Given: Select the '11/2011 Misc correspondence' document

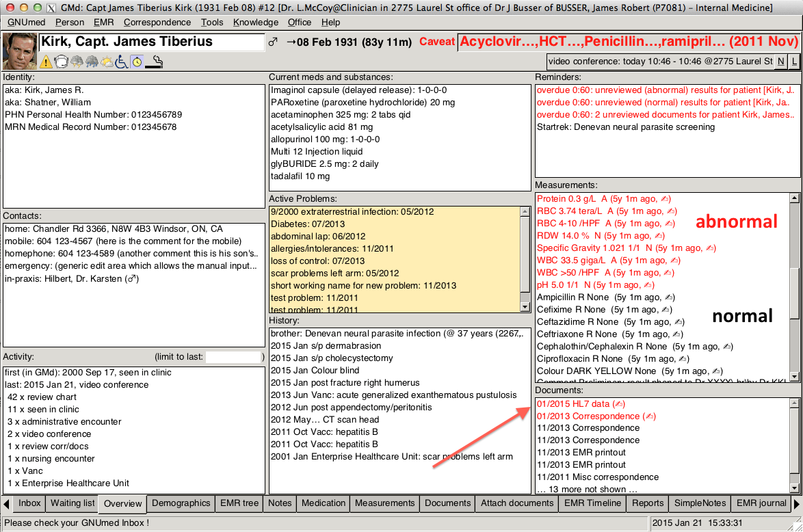Looking at the screenshot, I should click(598, 477).
